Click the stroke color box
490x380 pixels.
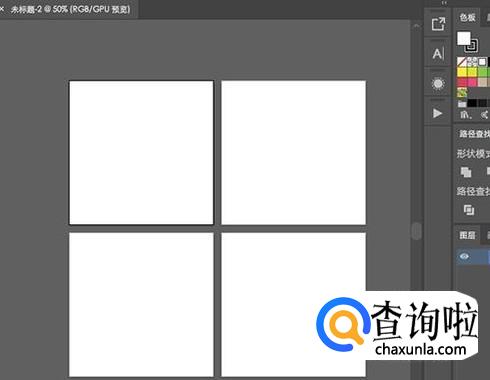tap(472, 46)
